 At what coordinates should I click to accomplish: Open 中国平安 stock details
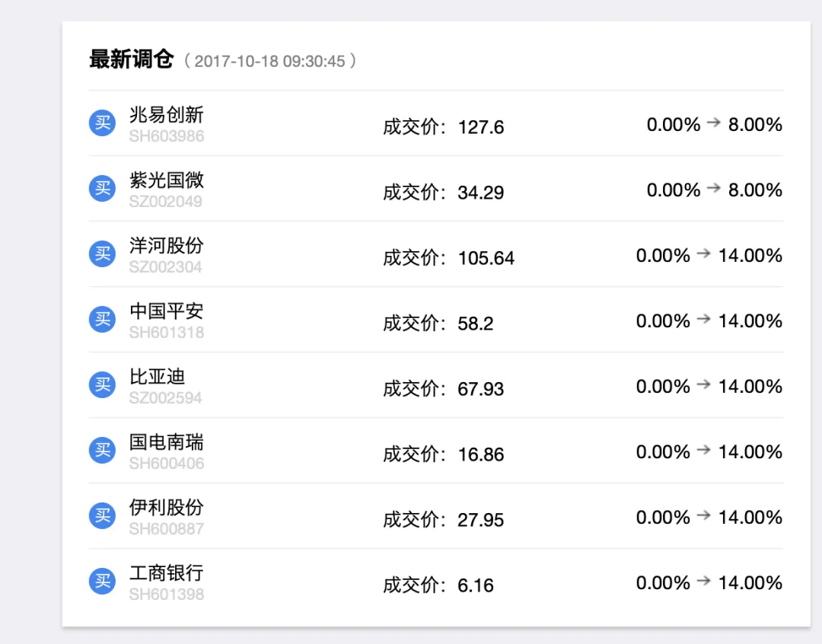166,311
